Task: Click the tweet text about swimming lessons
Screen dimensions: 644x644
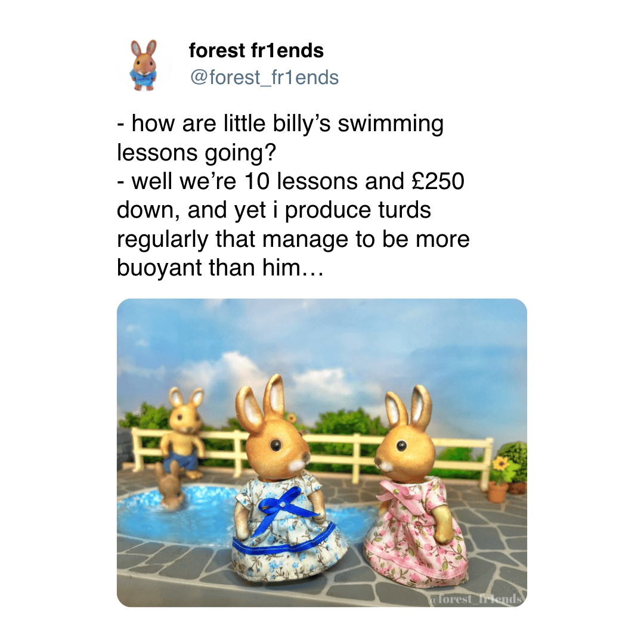Action: 293,196
